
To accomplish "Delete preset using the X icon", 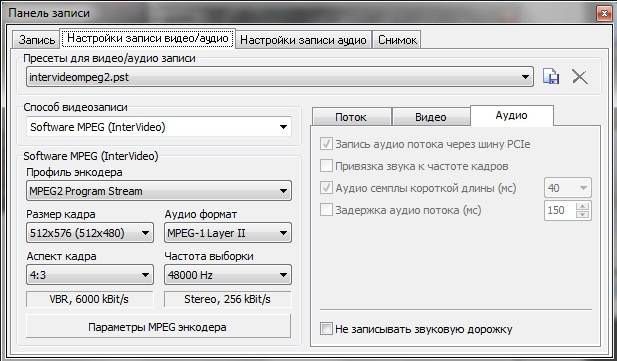I will point(580,77).
